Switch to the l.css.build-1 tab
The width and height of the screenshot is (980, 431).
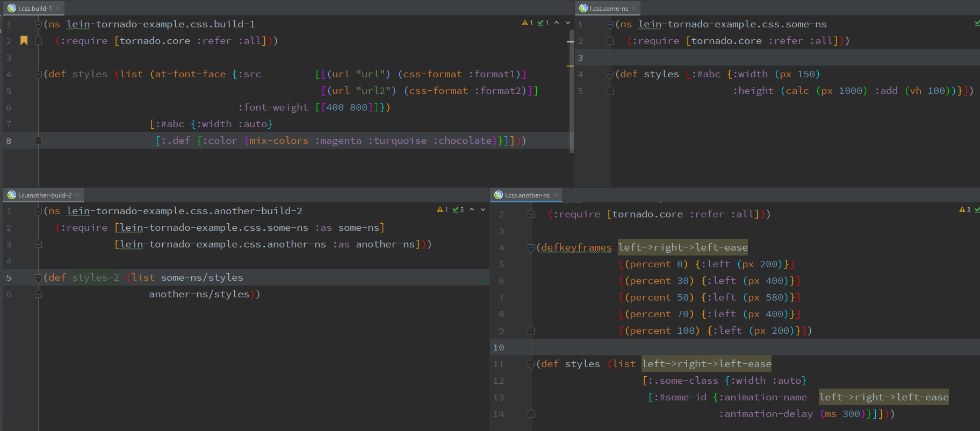pyautogui.click(x=34, y=8)
